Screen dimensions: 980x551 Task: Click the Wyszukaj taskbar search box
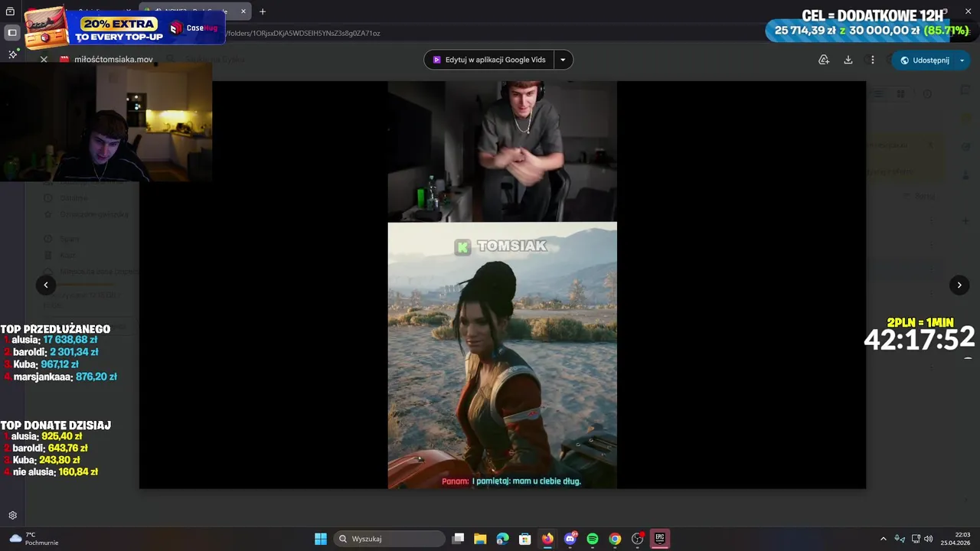pos(390,539)
